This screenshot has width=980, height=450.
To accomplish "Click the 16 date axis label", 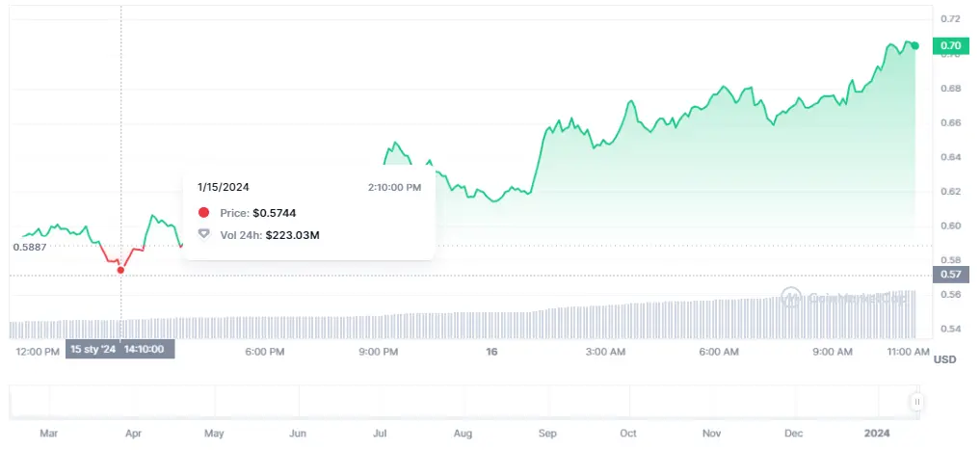I will 491,352.
